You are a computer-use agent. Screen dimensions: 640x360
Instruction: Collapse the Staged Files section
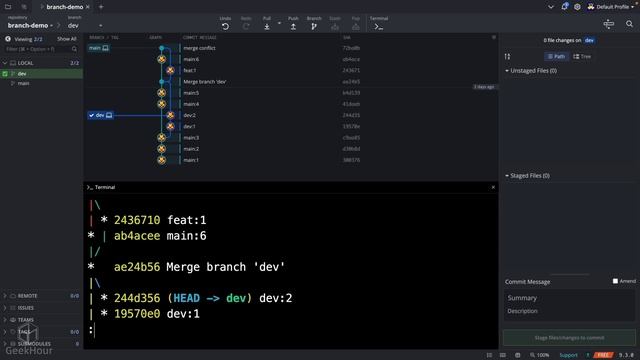(507, 176)
